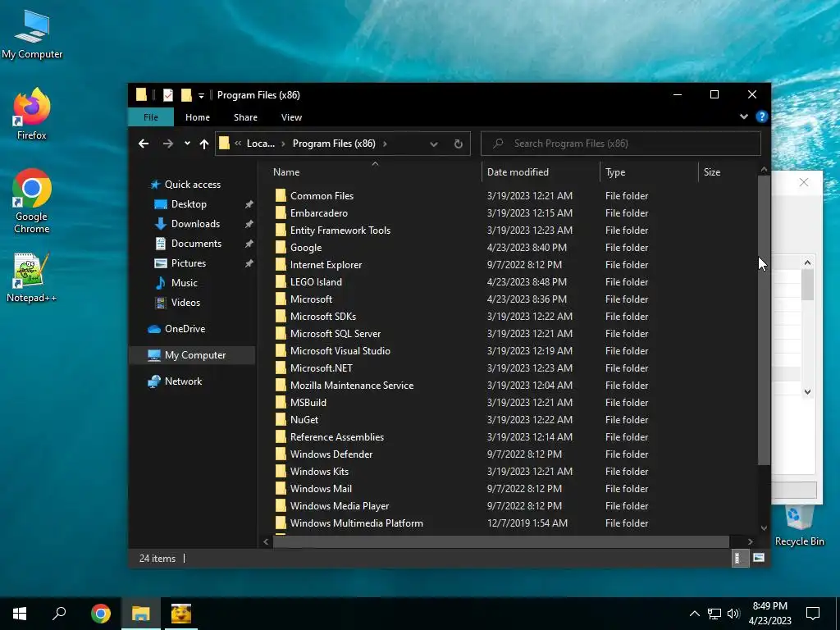Viewport: 840px width, 630px height.
Task: Click the horizontal scrollbar of file list
Action: (x=501, y=541)
